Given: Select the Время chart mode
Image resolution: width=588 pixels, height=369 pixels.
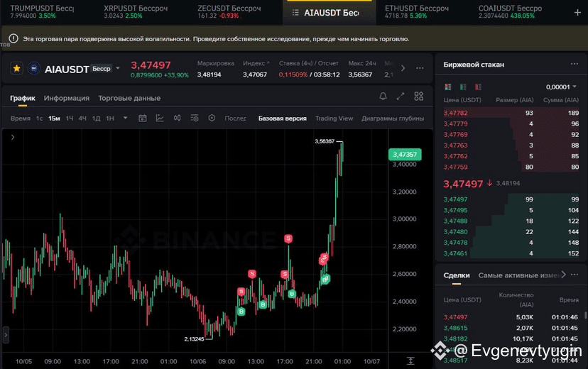Looking at the screenshot, I should coord(21,119).
